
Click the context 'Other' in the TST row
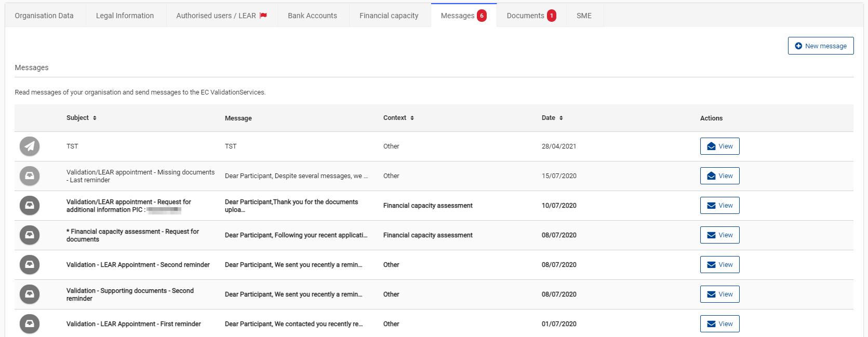[391, 146]
